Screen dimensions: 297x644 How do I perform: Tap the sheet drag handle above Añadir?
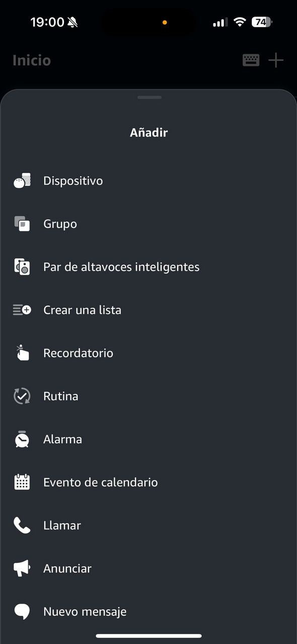point(149,97)
